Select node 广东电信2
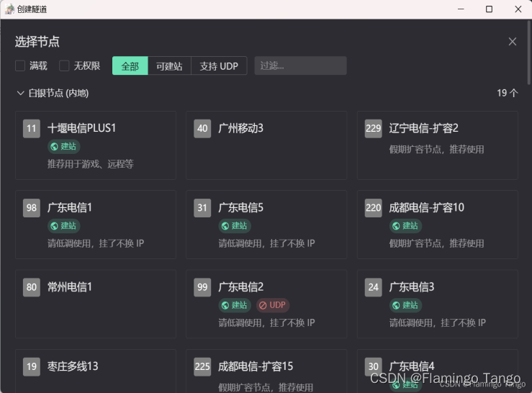 (266, 304)
